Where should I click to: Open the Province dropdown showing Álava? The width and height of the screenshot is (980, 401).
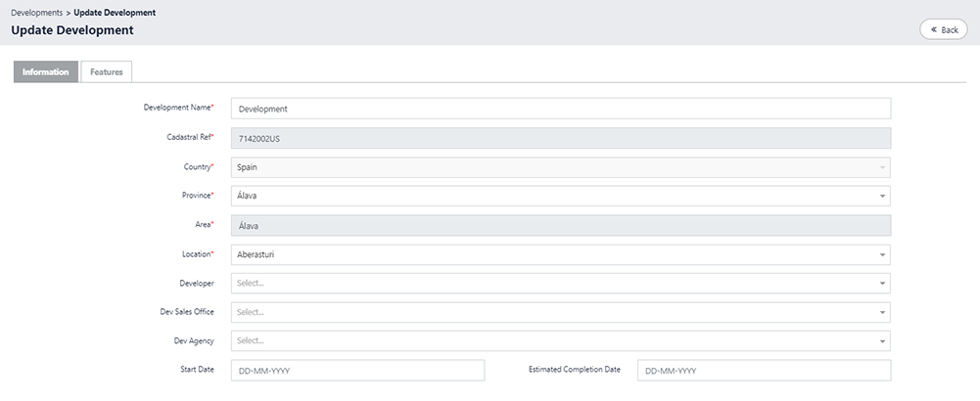tap(561, 197)
